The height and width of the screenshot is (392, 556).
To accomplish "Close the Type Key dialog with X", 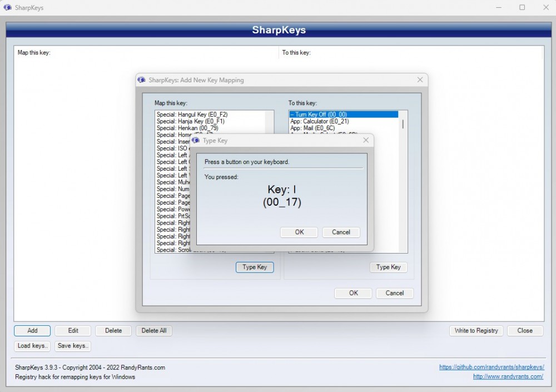I will coord(366,141).
